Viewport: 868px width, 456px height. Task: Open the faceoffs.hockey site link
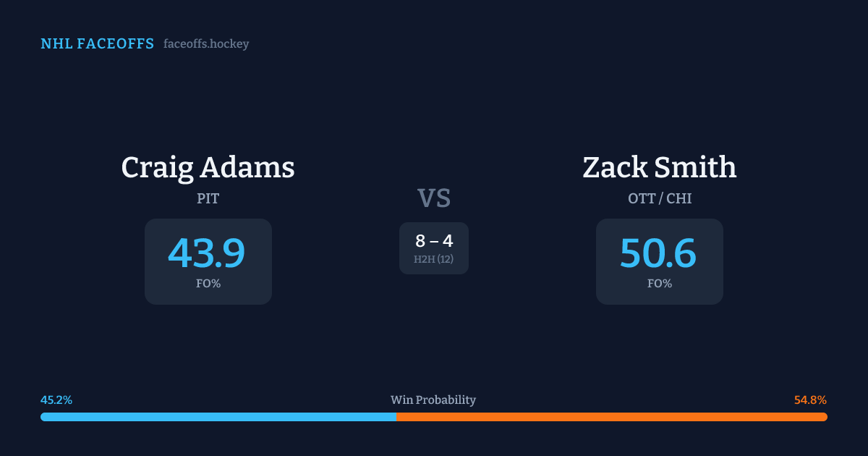point(206,44)
